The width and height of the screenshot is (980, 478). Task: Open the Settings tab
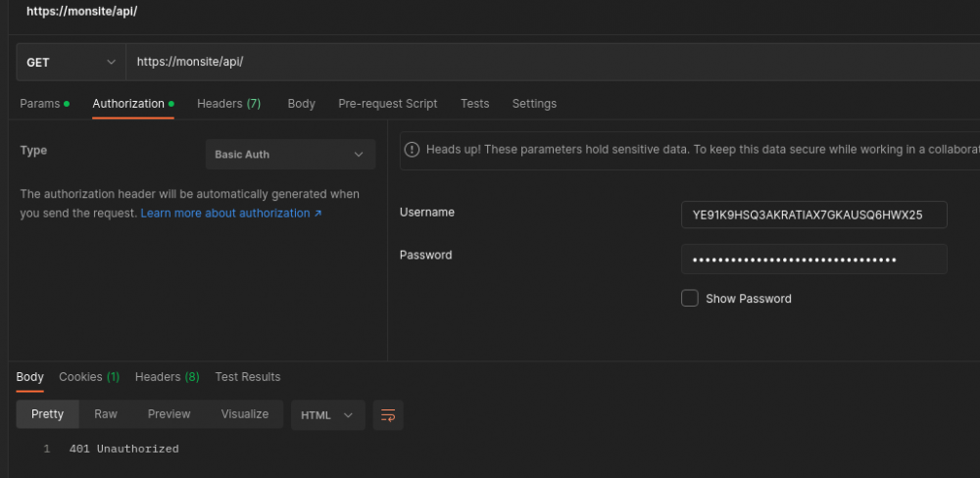(534, 104)
